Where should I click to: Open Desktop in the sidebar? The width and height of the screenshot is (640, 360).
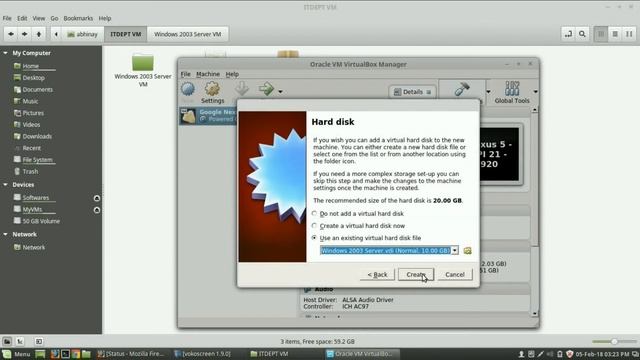[x=33, y=78]
